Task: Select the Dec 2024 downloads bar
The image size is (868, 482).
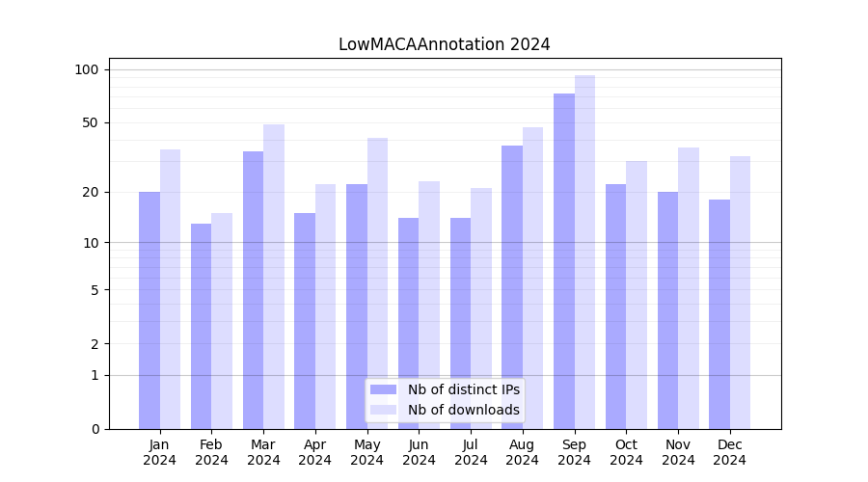Action: pos(740,292)
